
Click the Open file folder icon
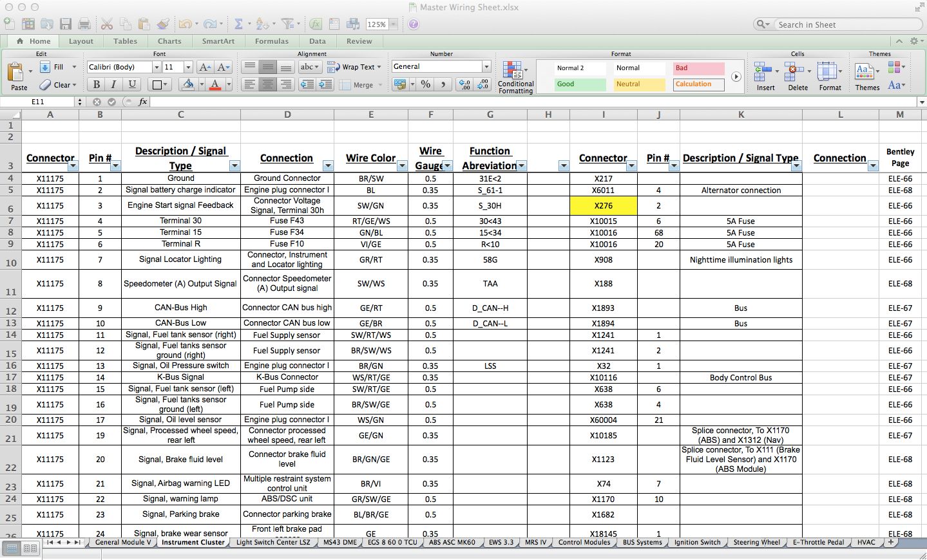47,24
